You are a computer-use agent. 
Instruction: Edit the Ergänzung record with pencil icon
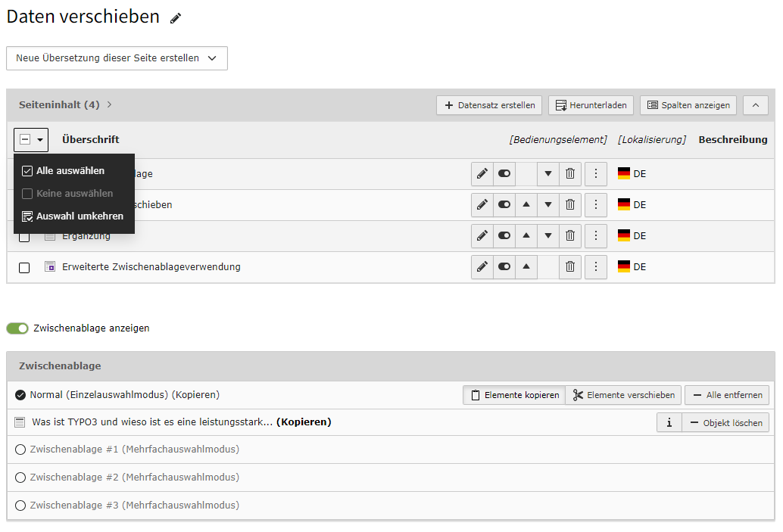point(482,235)
